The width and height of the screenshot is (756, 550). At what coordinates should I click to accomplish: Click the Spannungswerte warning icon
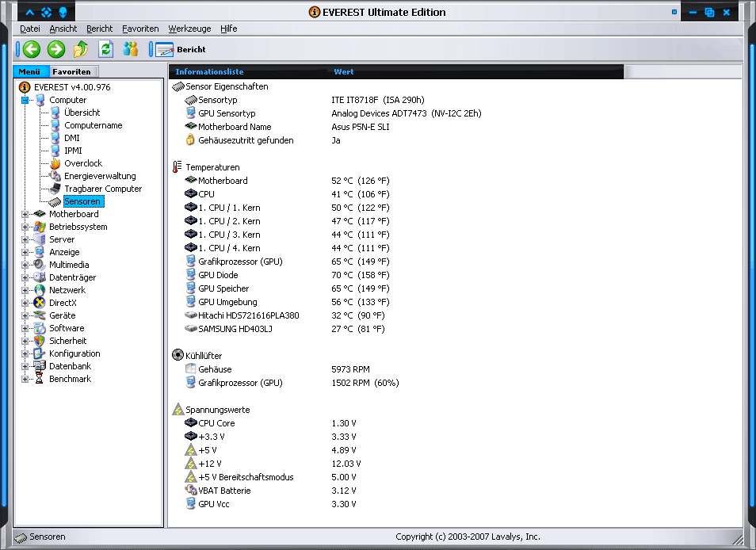click(178, 409)
